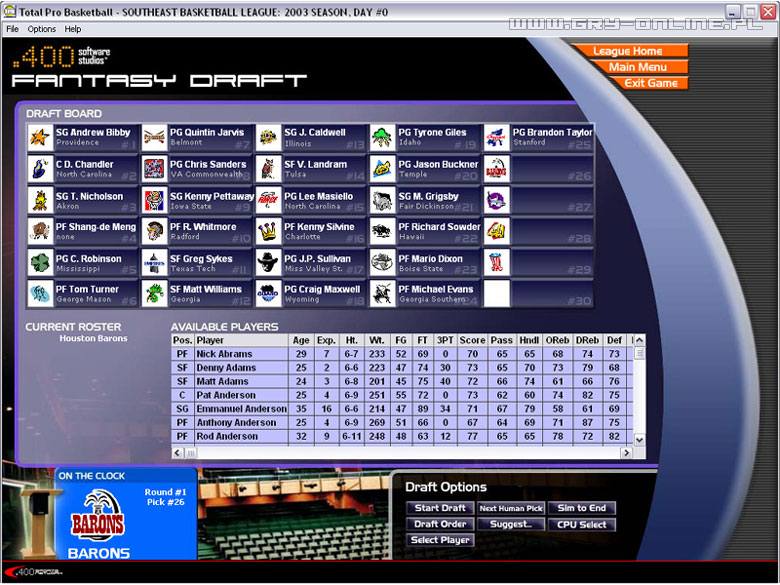This screenshot has height=585, width=780.
Task: Click team logo at draft slot #28
Action: pyautogui.click(x=497, y=231)
